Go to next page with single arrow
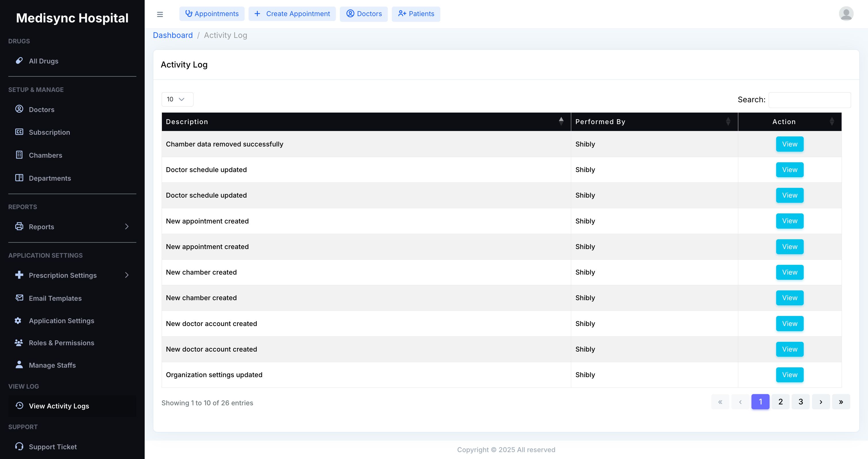Image resolution: width=868 pixels, height=459 pixels. (x=821, y=402)
